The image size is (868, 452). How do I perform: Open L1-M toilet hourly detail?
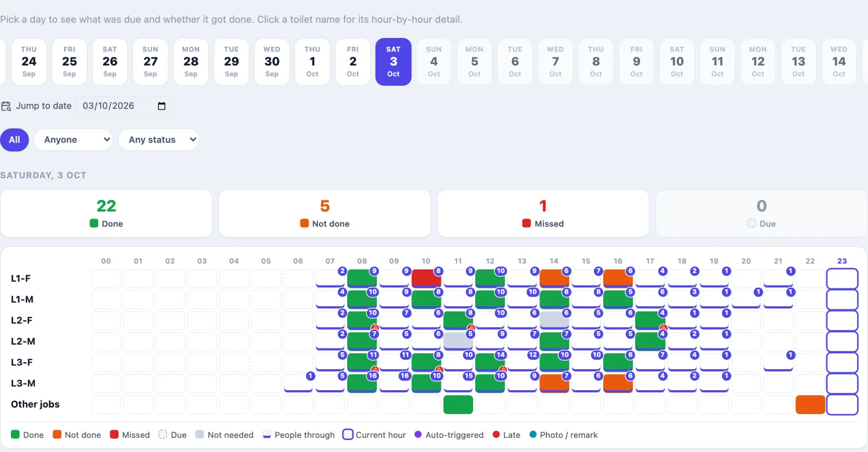tap(22, 299)
